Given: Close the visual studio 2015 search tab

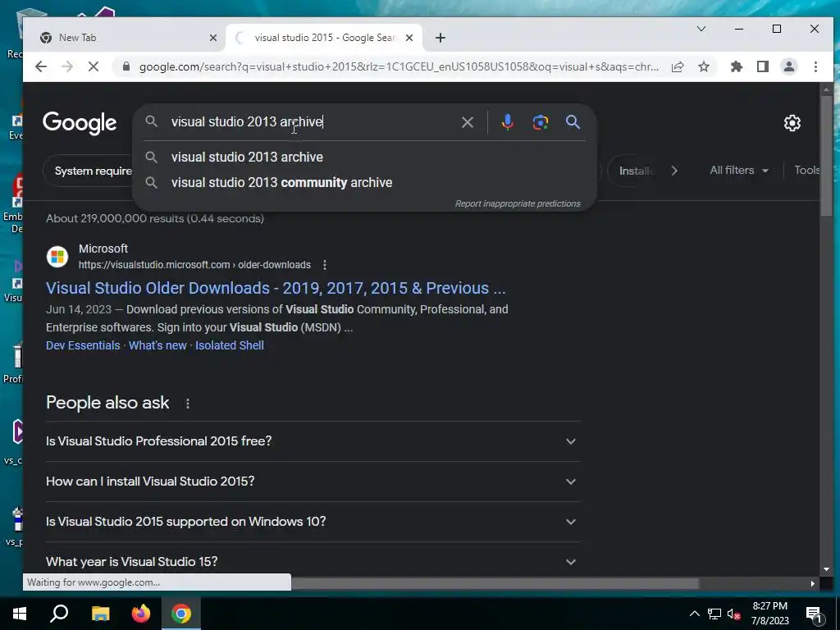Looking at the screenshot, I should (x=409, y=38).
